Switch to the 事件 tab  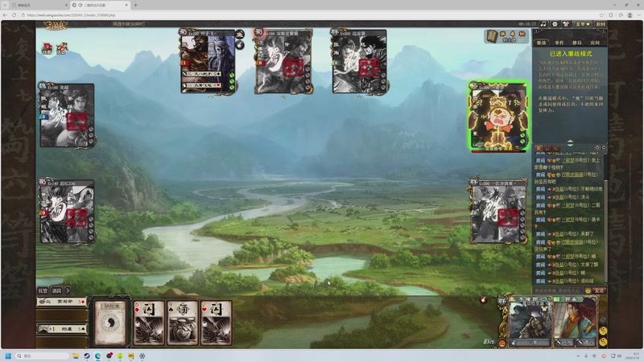559,43
